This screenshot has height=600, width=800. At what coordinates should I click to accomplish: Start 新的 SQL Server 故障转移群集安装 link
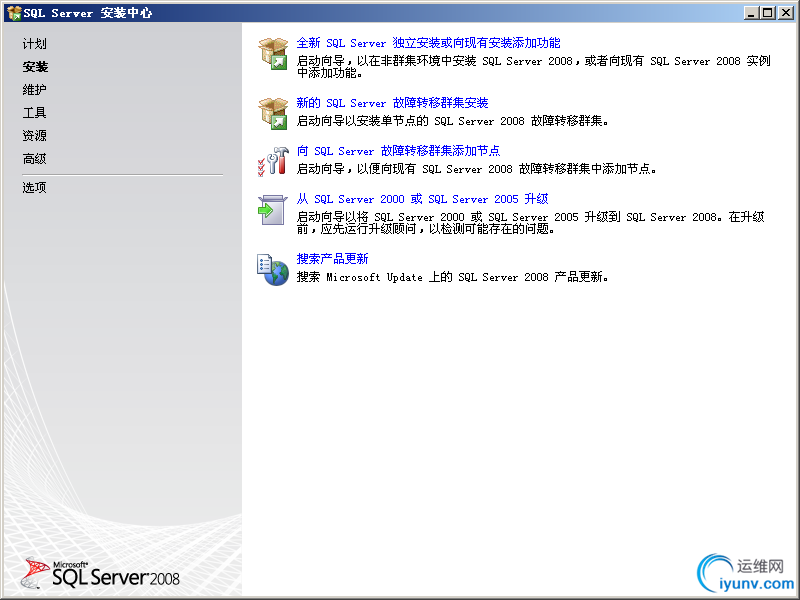[x=392, y=103]
